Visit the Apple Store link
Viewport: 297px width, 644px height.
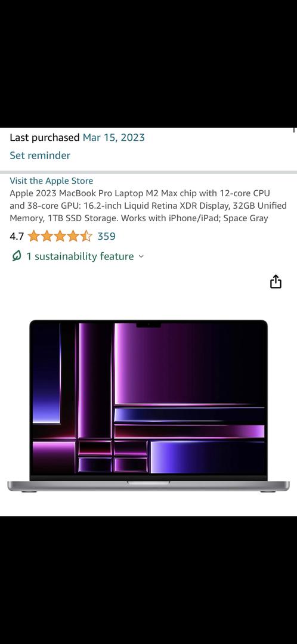coord(51,181)
